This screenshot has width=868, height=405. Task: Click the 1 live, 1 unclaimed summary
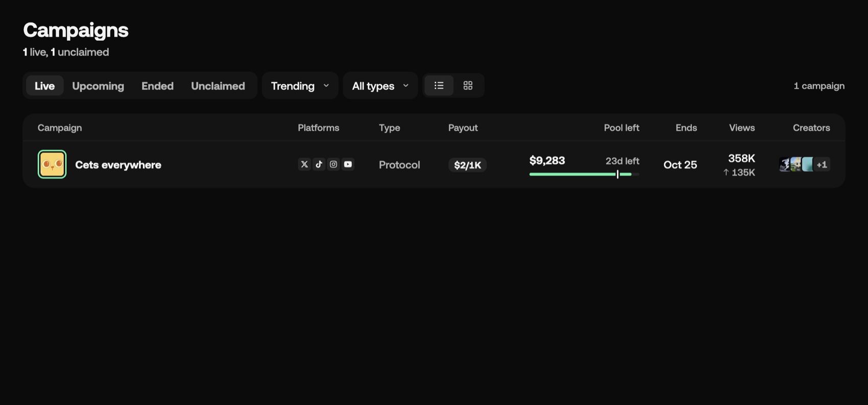tap(66, 52)
